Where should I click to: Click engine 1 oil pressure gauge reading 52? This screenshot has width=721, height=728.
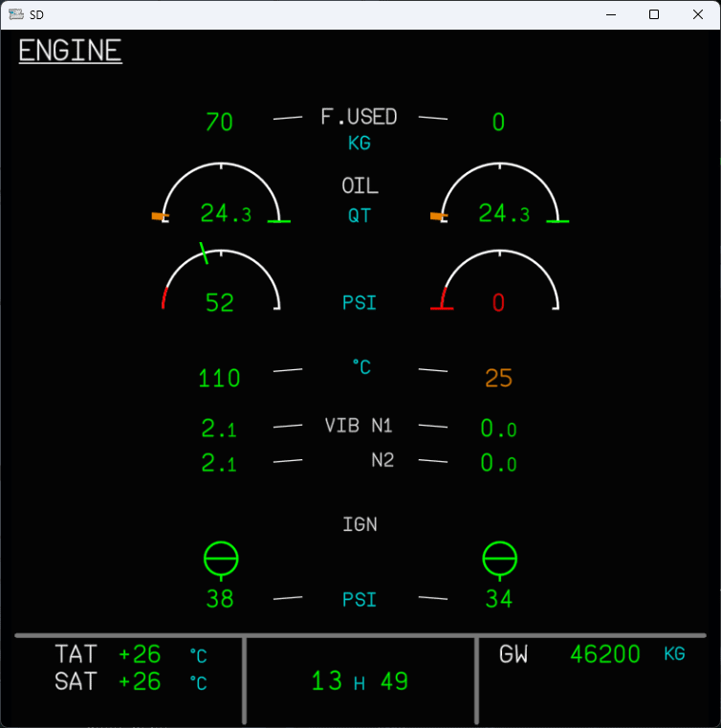click(220, 303)
